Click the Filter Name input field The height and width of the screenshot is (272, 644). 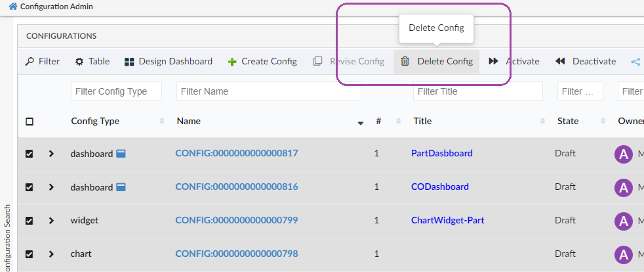(268, 91)
